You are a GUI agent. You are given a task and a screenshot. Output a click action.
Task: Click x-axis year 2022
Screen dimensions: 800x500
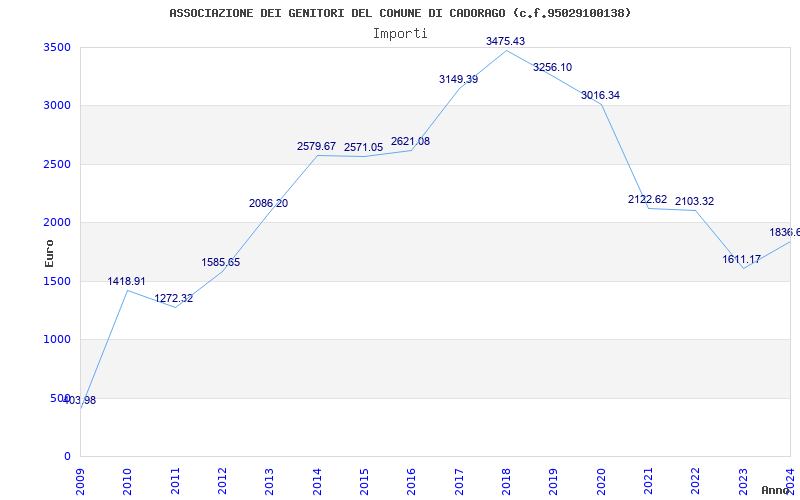pyautogui.click(x=695, y=481)
